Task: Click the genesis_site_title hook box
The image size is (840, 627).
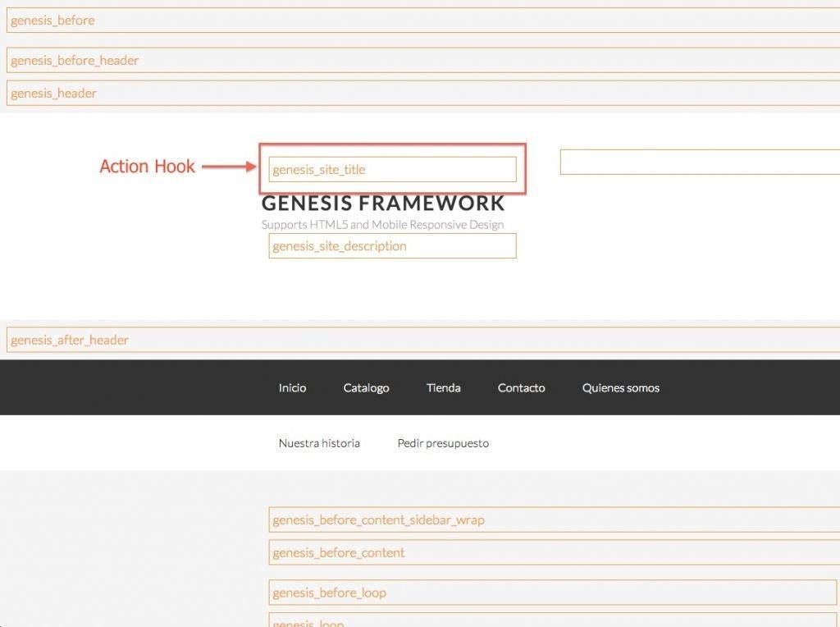Action: coord(393,169)
